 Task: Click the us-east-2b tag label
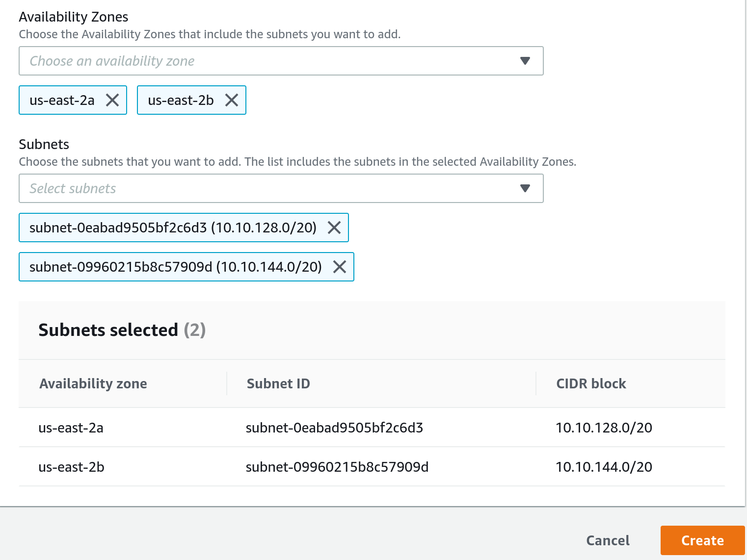(x=181, y=100)
